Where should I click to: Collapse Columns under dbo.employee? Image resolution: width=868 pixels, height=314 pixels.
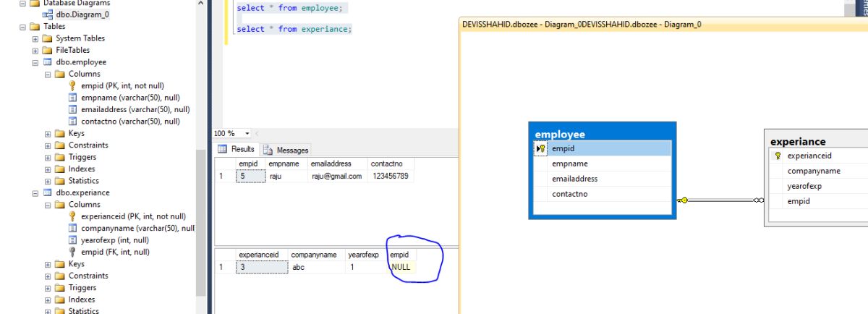(48, 74)
